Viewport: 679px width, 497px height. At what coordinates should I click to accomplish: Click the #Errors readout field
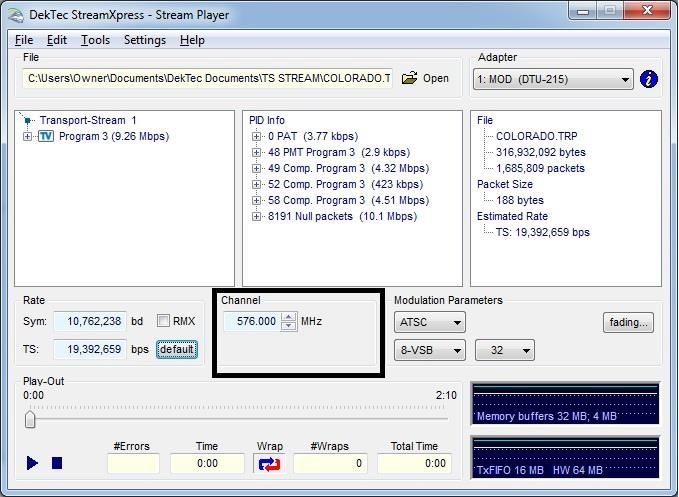click(133, 463)
